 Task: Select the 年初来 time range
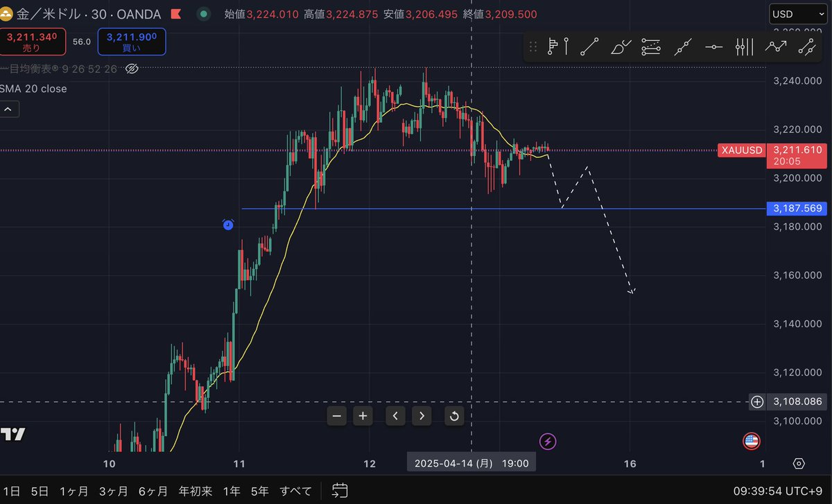(196, 491)
